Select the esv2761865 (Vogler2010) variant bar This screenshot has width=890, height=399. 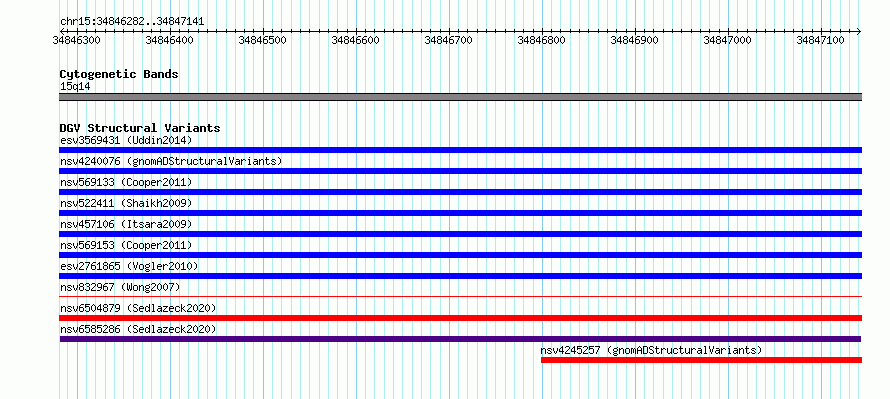tap(460, 276)
